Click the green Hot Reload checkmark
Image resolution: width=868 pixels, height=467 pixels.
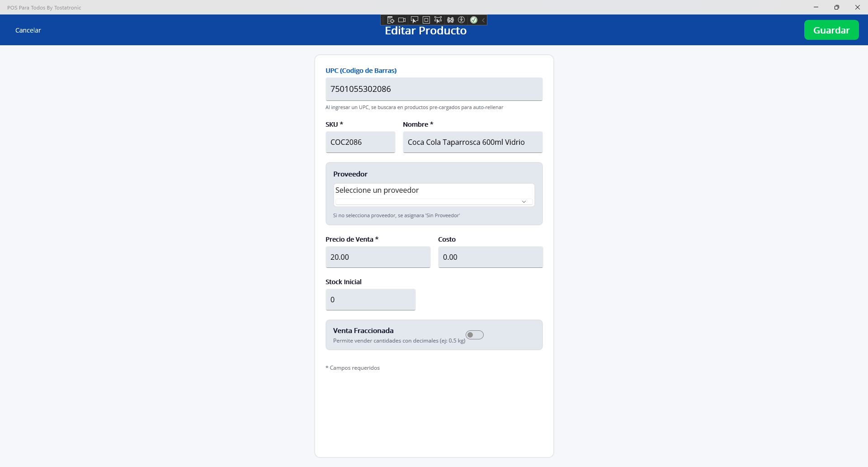click(x=474, y=20)
